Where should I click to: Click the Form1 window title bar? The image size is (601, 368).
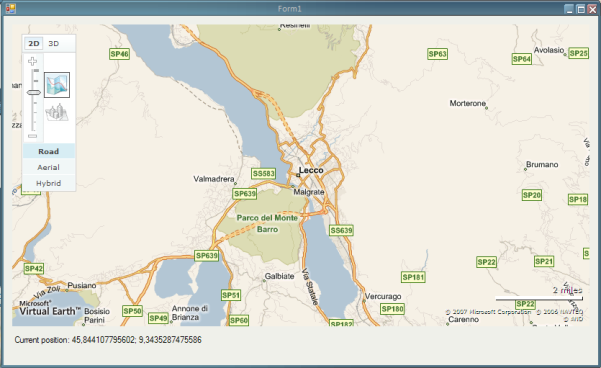coord(290,8)
